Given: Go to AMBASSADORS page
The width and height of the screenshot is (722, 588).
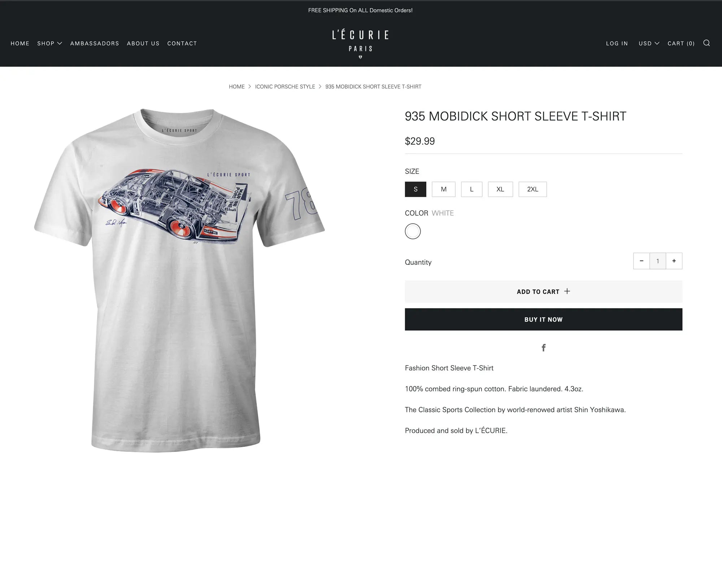Looking at the screenshot, I should coord(95,43).
